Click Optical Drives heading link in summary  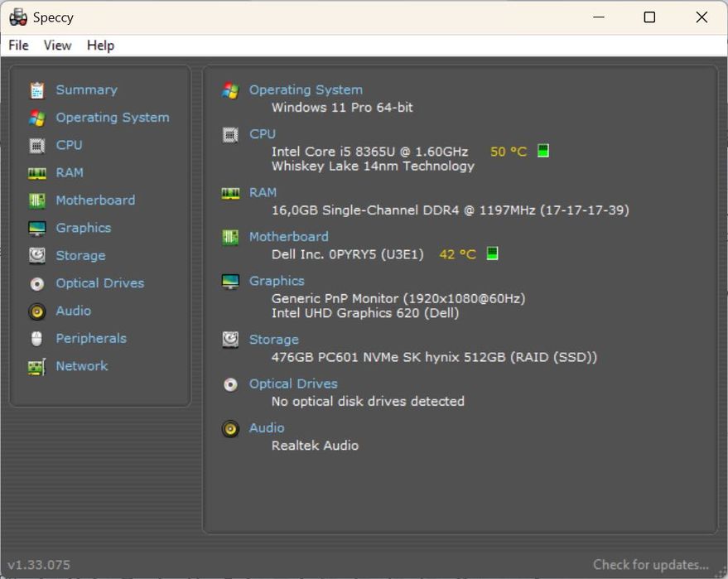pos(293,384)
